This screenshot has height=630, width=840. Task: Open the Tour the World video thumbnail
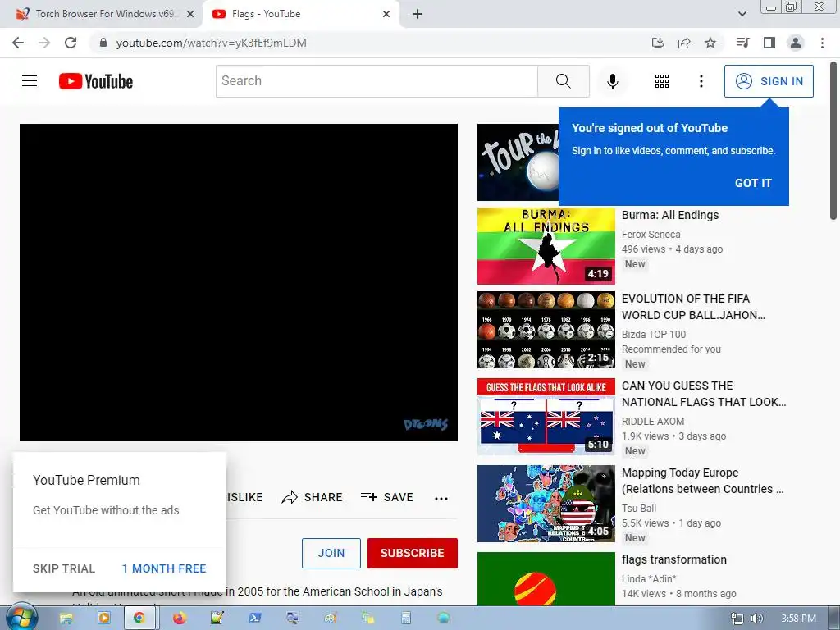[518, 162]
